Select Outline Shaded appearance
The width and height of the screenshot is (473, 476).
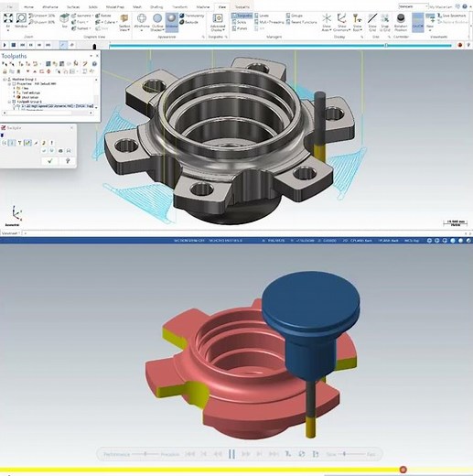coord(157,22)
